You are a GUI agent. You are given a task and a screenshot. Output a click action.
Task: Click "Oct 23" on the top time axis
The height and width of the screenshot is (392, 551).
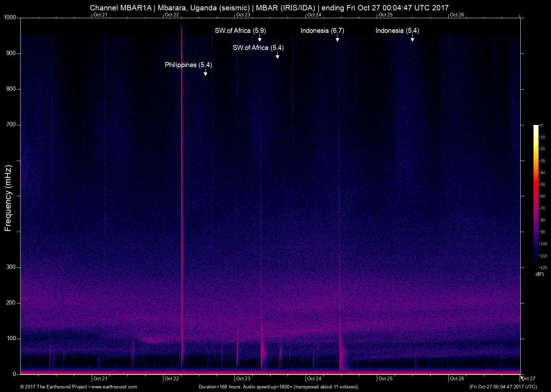tap(243, 15)
